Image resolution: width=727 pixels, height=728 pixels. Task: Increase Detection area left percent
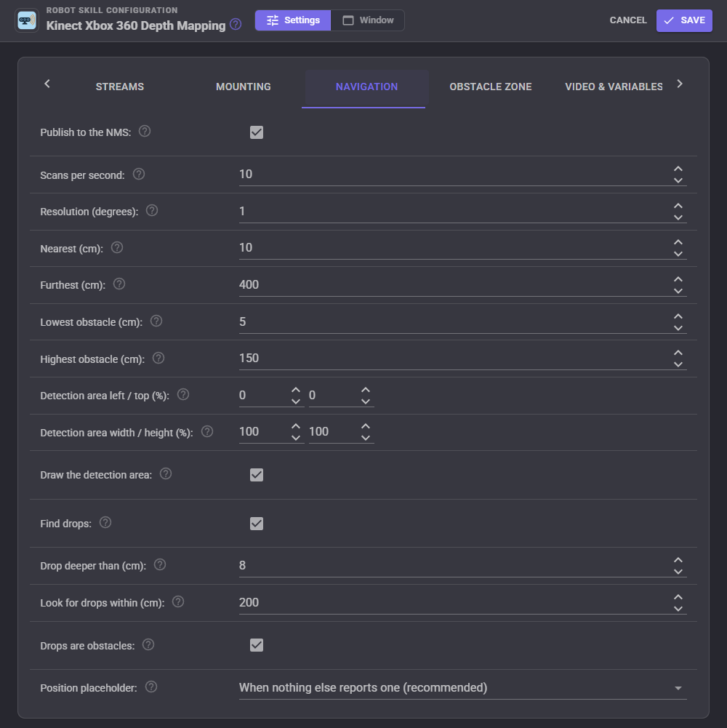click(296, 390)
